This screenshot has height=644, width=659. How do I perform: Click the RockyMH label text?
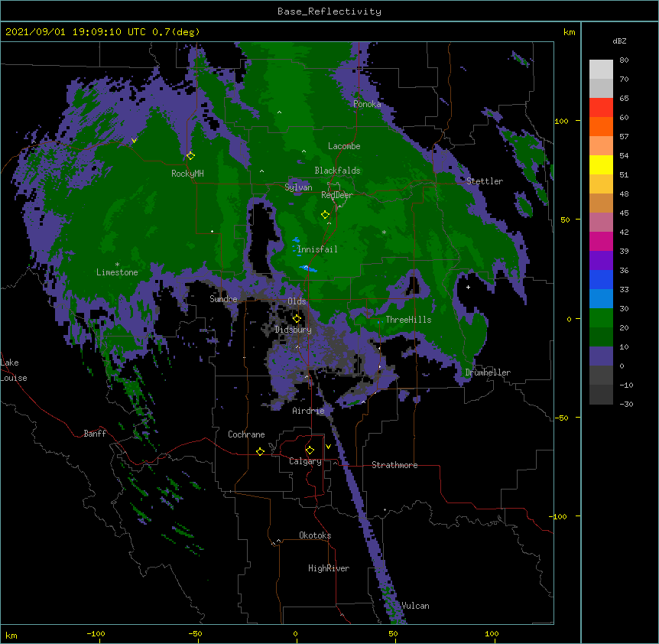coord(187,174)
